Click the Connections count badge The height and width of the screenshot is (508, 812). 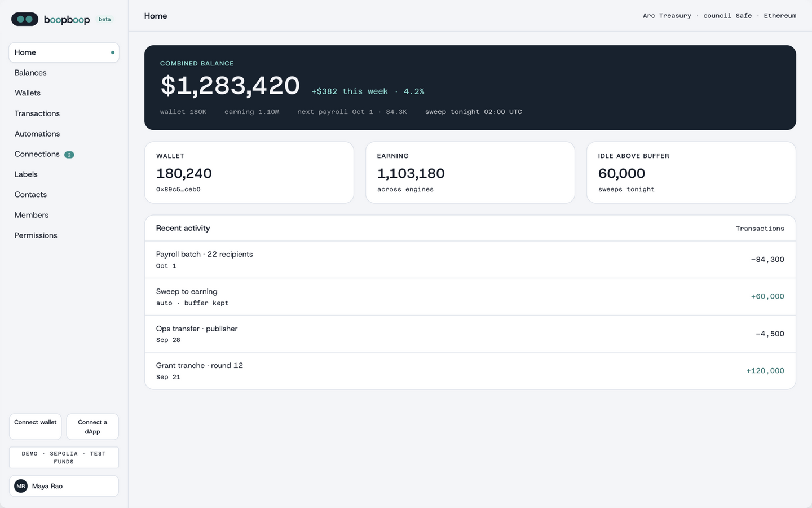click(69, 155)
